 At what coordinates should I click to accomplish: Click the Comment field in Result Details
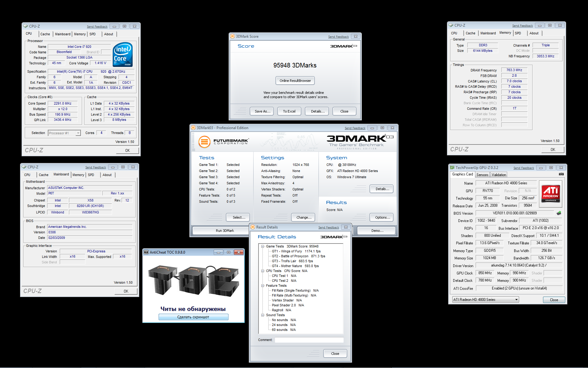click(309, 340)
